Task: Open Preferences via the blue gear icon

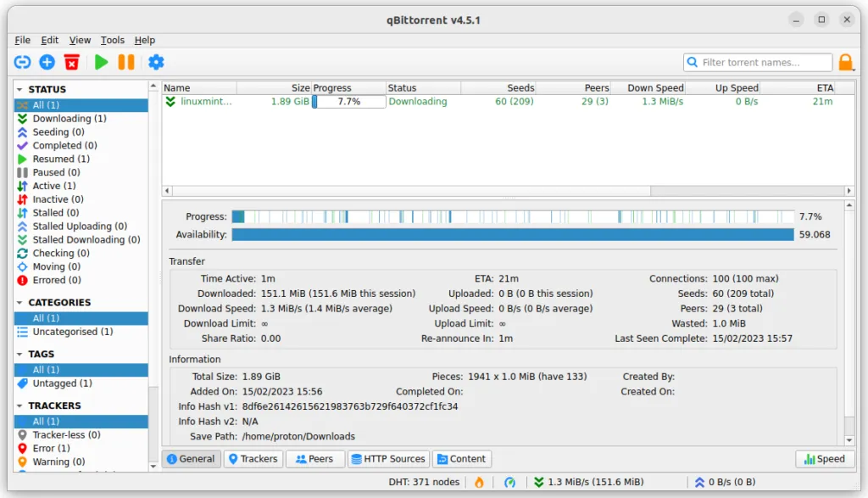Action: pos(156,62)
